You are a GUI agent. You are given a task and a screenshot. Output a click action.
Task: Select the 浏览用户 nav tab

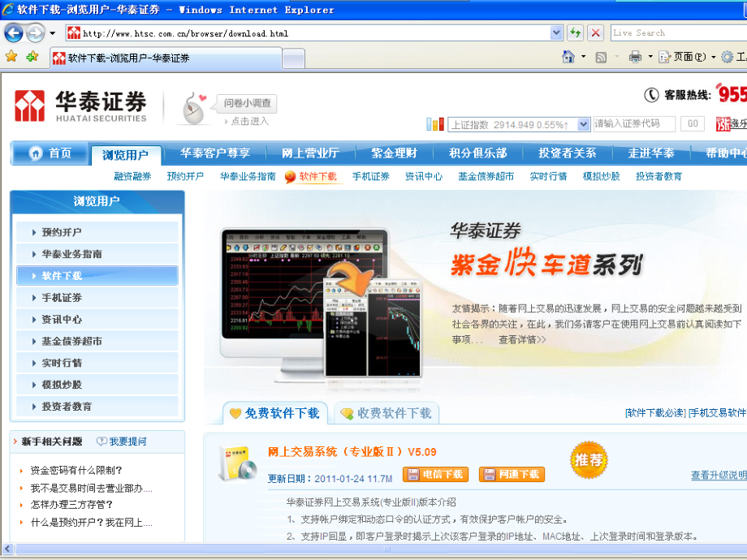click(125, 155)
